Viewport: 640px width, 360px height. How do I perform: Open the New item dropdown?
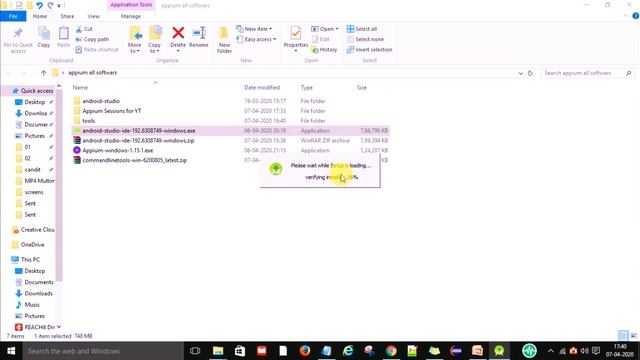coord(254,29)
